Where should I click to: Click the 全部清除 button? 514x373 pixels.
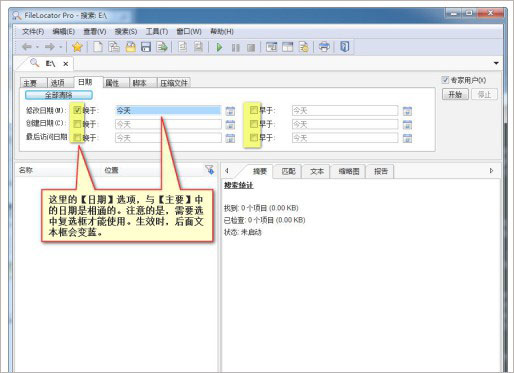click(x=59, y=95)
